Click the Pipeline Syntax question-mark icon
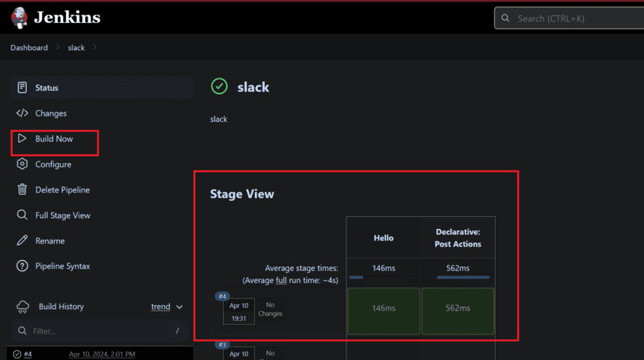 coord(22,266)
